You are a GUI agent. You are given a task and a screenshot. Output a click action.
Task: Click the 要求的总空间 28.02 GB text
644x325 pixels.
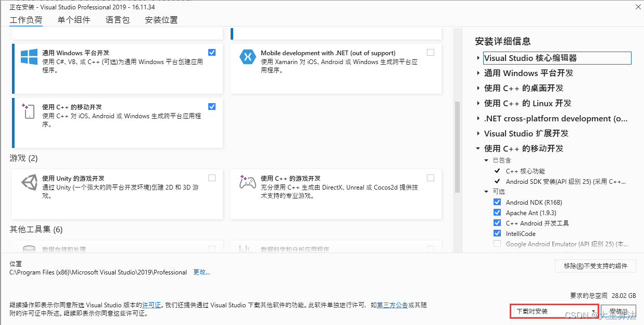coord(603,295)
